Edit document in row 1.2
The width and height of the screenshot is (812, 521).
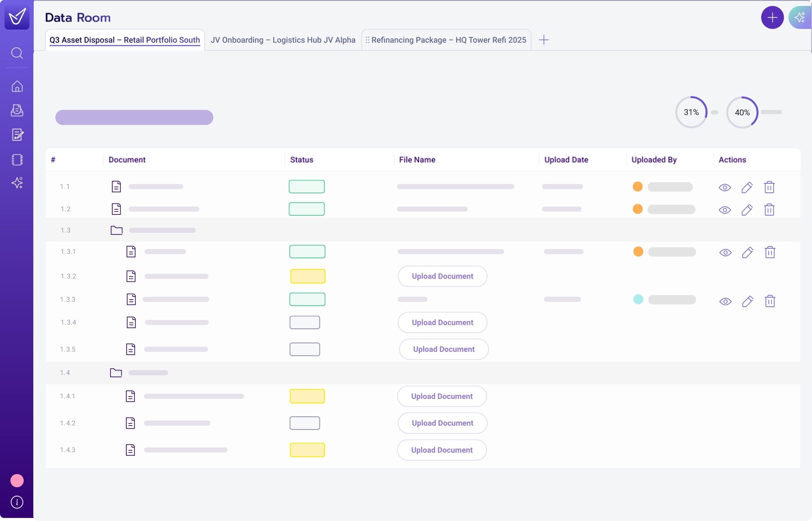[x=747, y=210]
